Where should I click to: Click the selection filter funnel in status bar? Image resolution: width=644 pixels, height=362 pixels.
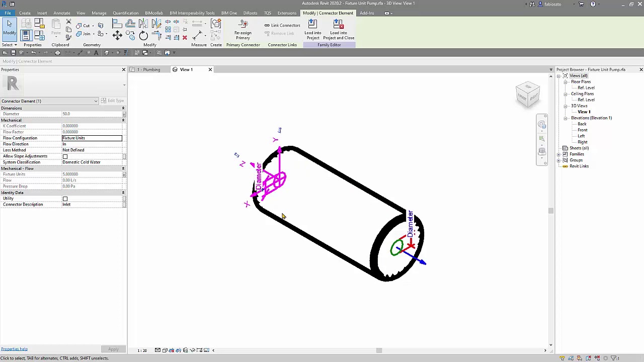pyautogui.click(x=614, y=358)
